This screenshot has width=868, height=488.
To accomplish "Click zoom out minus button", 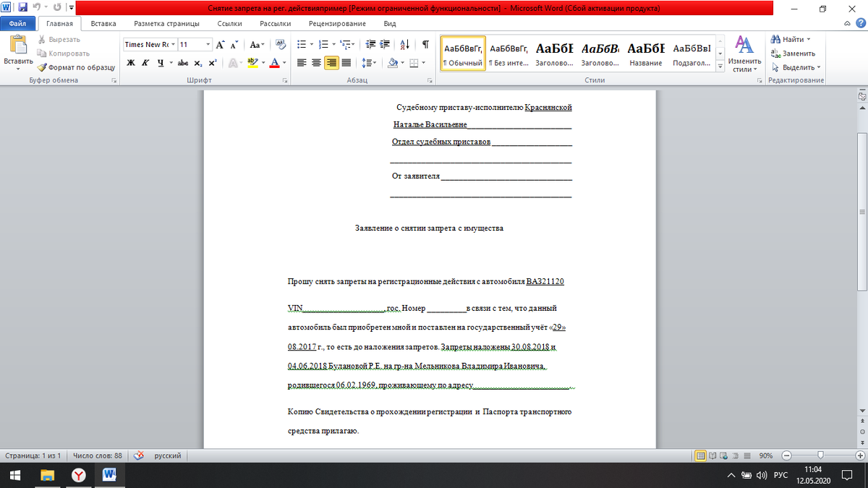I will click(x=786, y=455).
